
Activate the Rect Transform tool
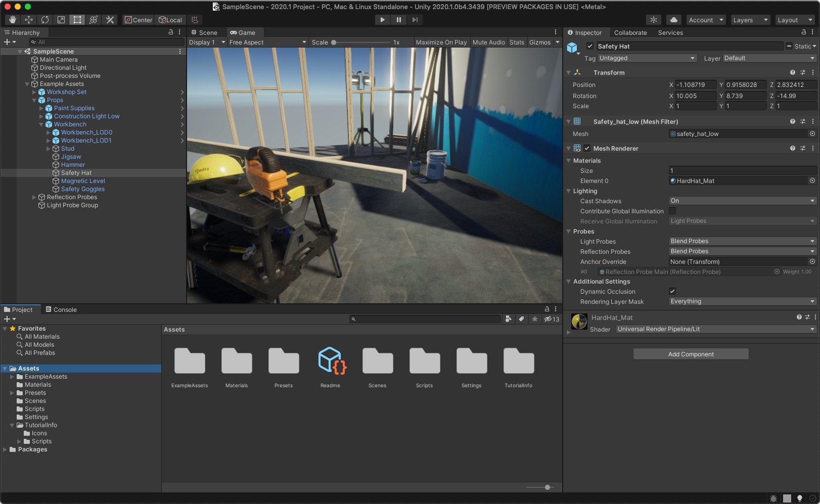77,20
